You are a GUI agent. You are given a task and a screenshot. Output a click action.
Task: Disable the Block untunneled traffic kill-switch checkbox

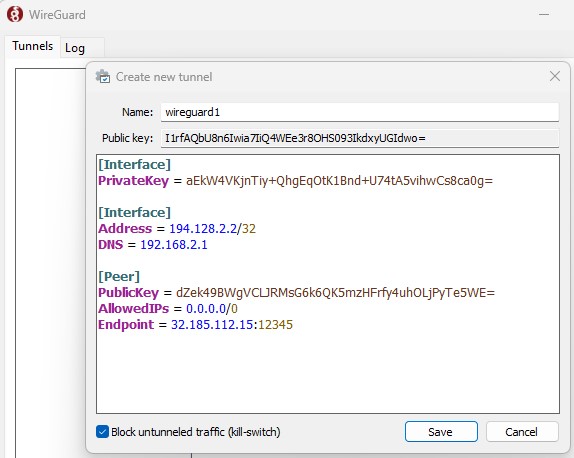pyautogui.click(x=102, y=432)
